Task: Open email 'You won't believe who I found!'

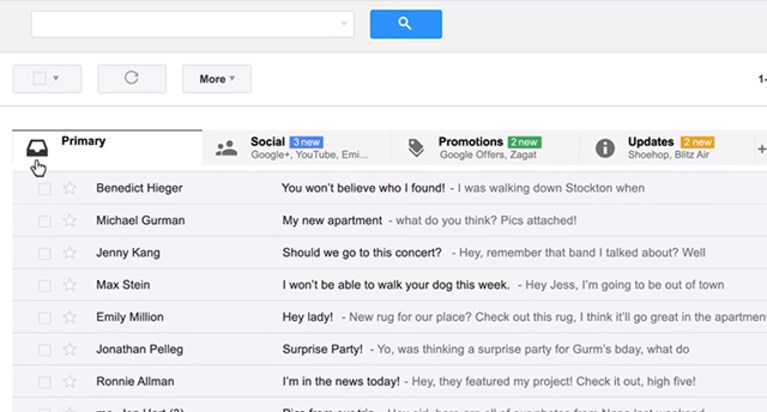Action: tap(363, 188)
